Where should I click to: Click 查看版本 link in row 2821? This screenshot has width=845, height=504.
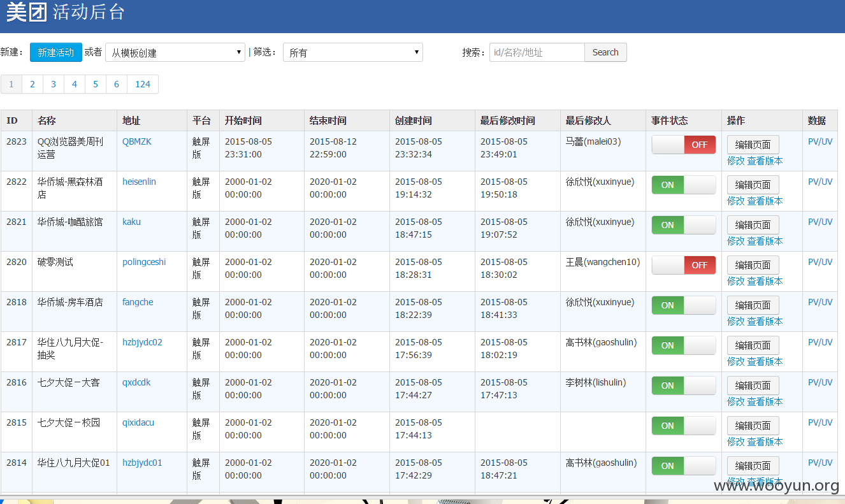pyautogui.click(x=765, y=241)
